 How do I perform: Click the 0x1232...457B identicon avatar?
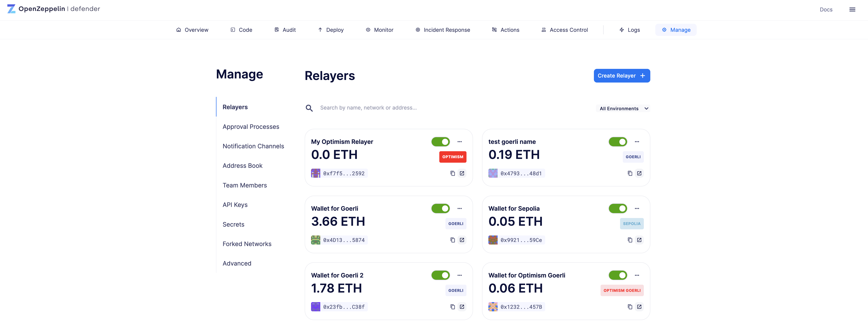click(493, 307)
